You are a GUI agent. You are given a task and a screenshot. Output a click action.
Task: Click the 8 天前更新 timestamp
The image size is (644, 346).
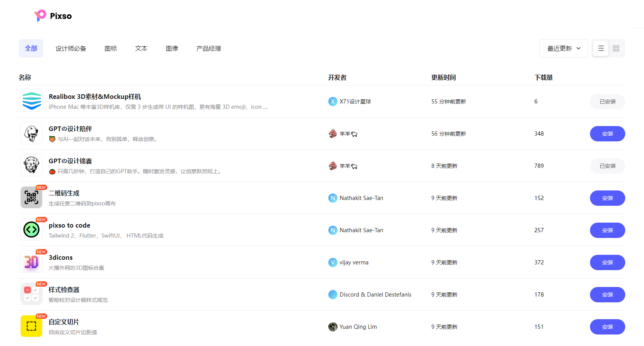444,166
